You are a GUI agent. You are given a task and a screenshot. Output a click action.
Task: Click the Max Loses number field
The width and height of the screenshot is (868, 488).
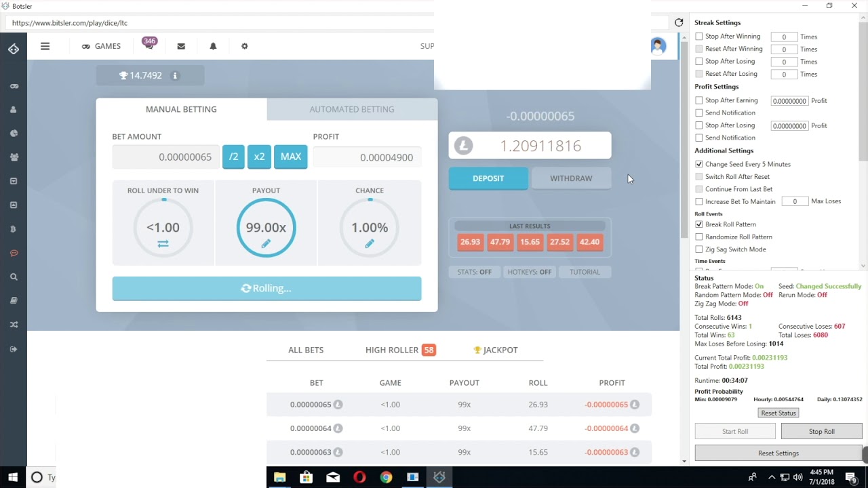click(x=795, y=201)
